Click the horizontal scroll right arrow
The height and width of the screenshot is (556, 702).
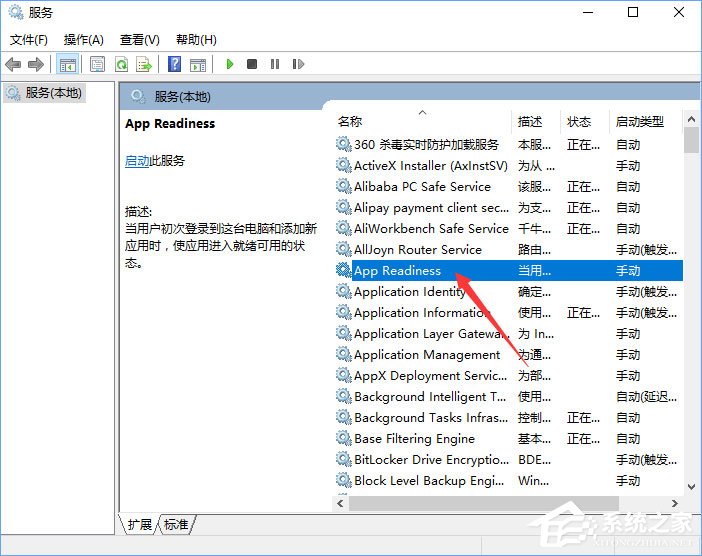click(x=675, y=503)
